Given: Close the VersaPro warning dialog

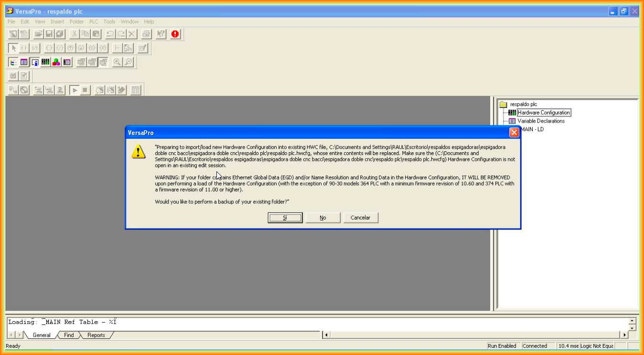Looking at the screenshot, I should click(x=514, y=133).
